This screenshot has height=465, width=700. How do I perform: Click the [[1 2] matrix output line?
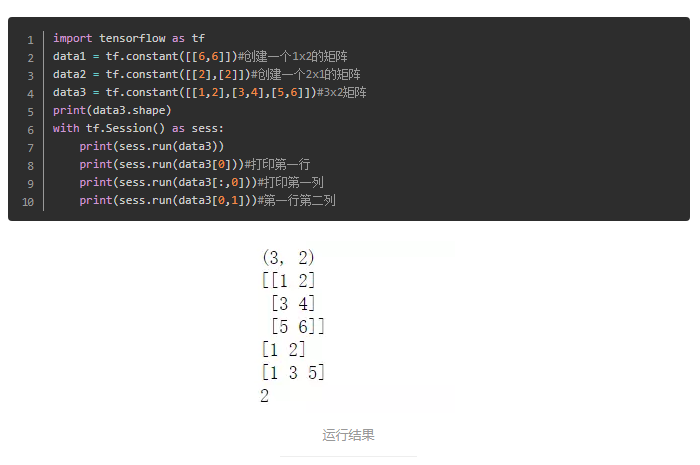point(288,280)
